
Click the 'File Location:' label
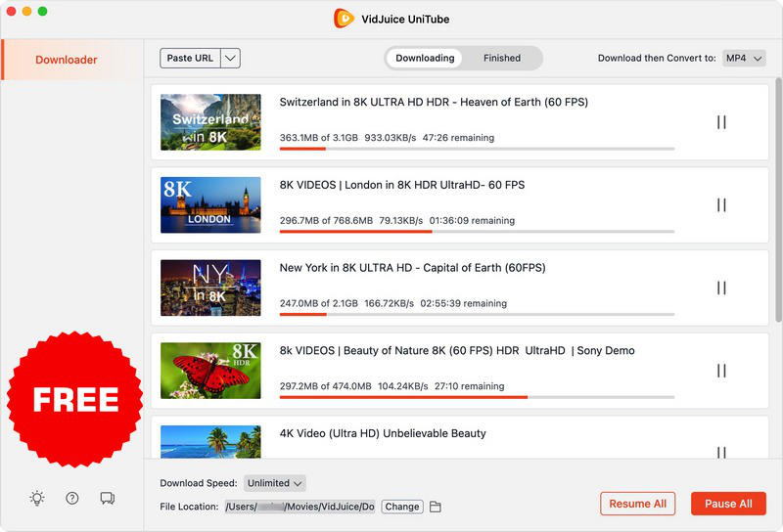pos(189,507)
